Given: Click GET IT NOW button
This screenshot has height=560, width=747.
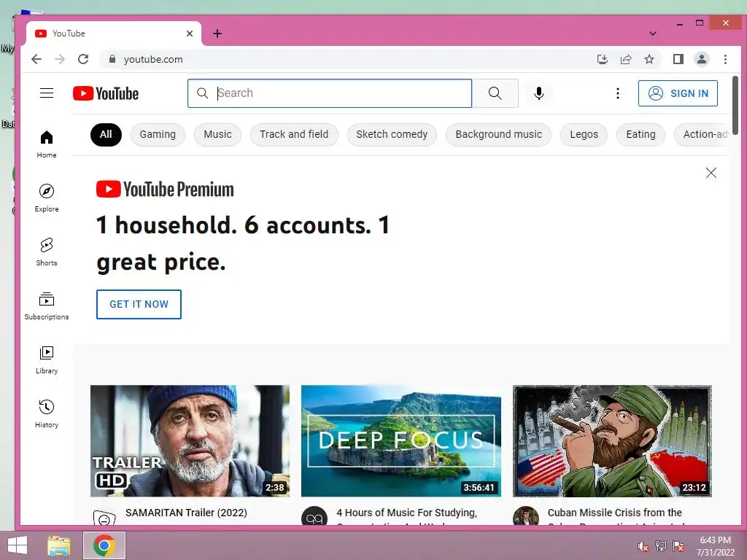Looking at the screenshot, I should pyautogui.click(x=139, y=304).
